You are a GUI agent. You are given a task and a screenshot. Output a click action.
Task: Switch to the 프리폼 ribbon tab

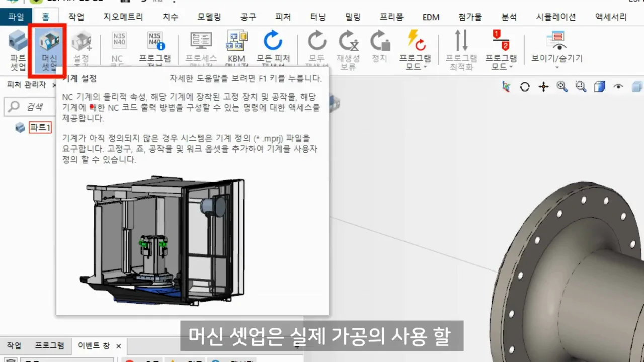(391, 17)
